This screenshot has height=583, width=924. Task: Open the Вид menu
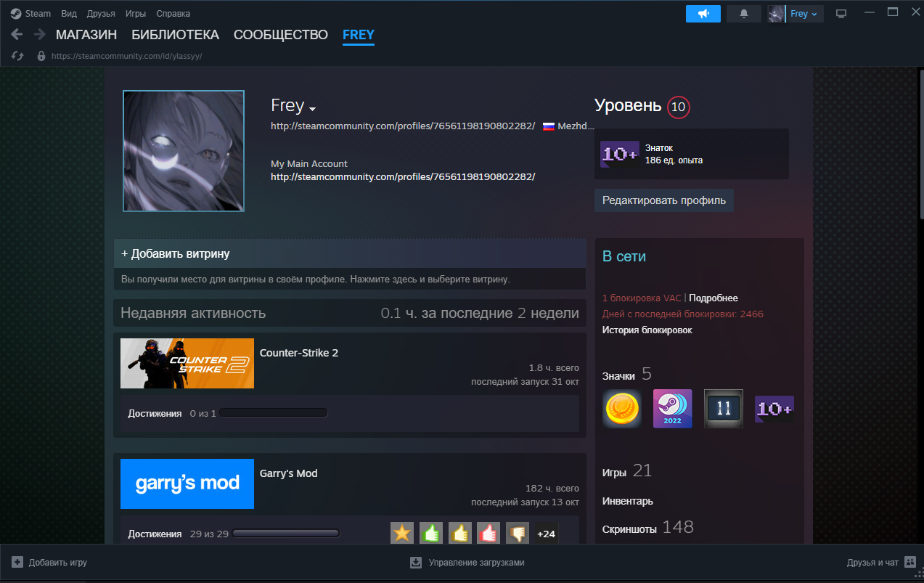click(69, 13)
